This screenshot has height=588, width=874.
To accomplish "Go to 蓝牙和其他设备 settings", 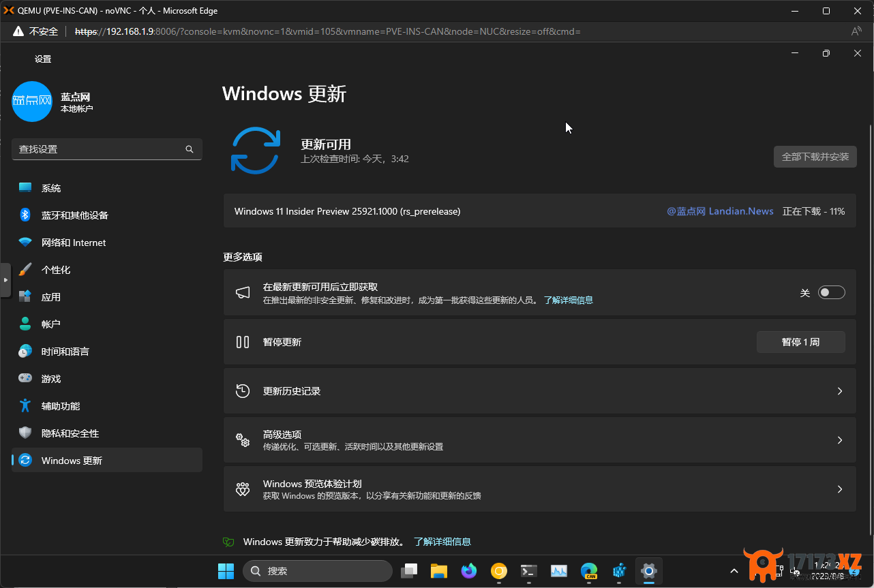I will (107, 215).
